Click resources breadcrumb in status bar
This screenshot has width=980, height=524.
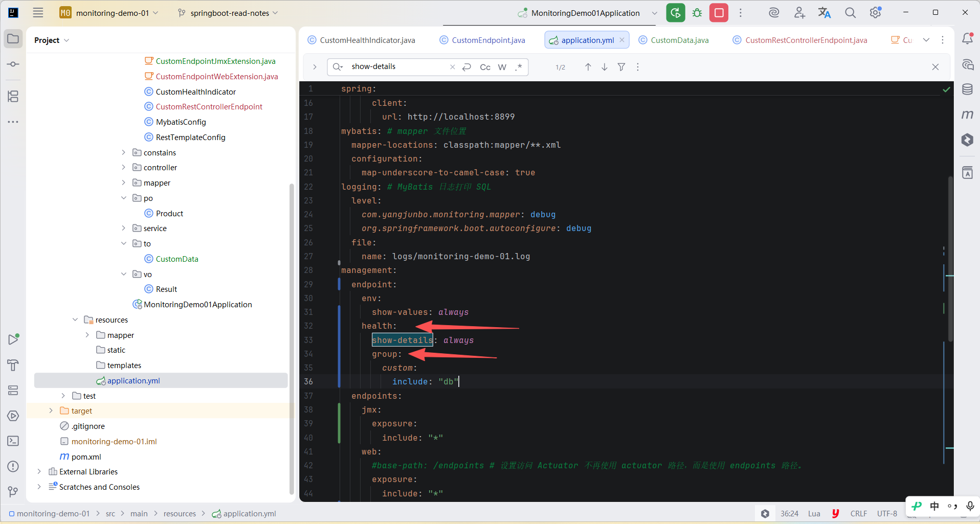tap(180, 513)
